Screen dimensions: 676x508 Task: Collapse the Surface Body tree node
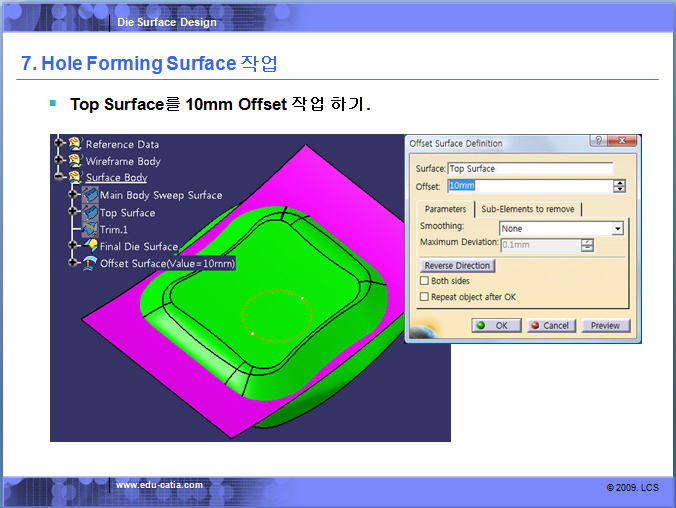[x=60, y=178]
